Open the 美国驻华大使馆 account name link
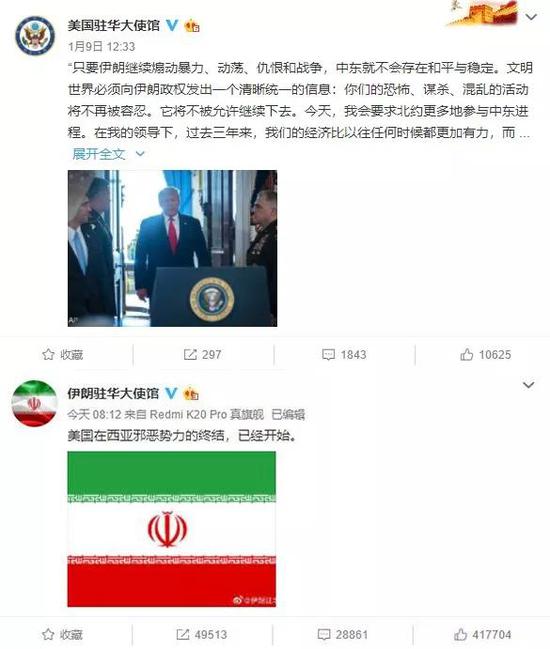The height and width of the screenshot is (649, 550). pos(113,26)
